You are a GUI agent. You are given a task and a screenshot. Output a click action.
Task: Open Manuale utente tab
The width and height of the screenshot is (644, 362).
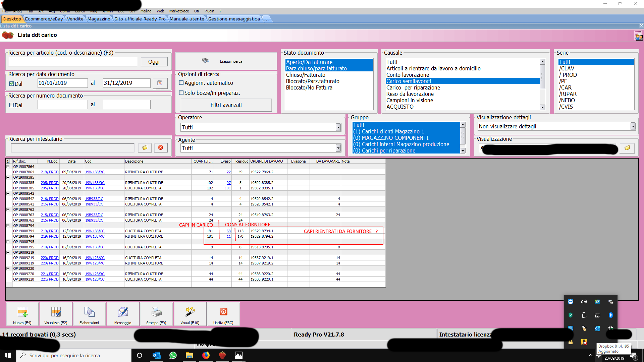tap(187, 19)
